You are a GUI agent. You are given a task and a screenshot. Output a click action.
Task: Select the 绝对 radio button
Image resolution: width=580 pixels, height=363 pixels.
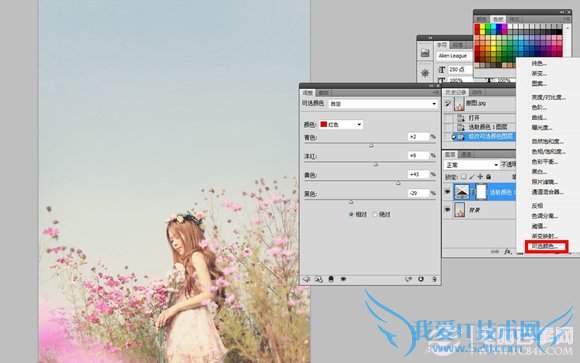click(x=375, y=214)
